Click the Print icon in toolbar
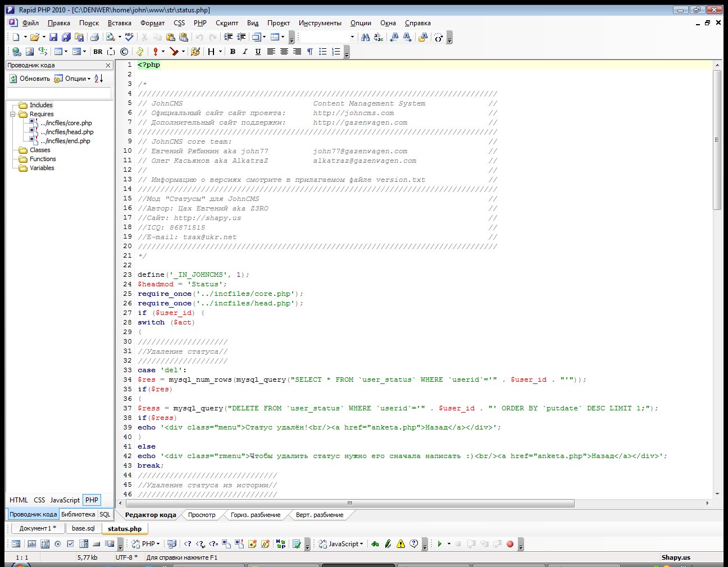Image resolution: width=728 pixels, height=567 pixels. tap(95, 37)
